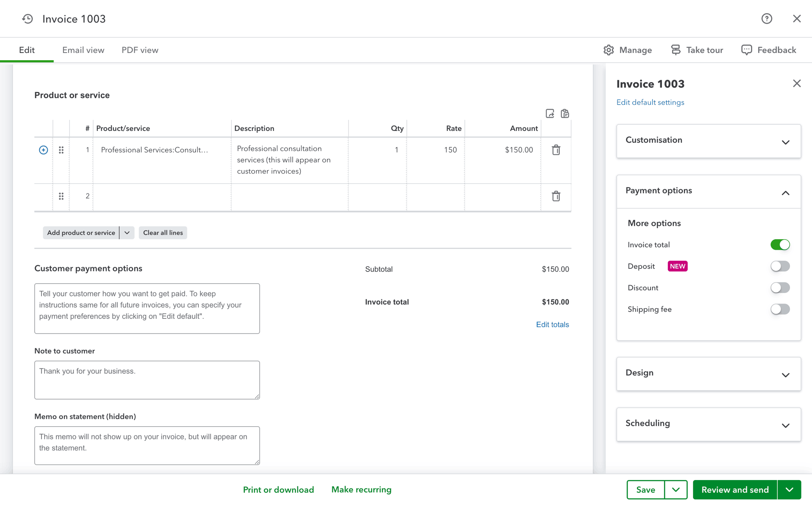Expand the Design section
The width and height of the screenshot is (812, 508).
708,374
